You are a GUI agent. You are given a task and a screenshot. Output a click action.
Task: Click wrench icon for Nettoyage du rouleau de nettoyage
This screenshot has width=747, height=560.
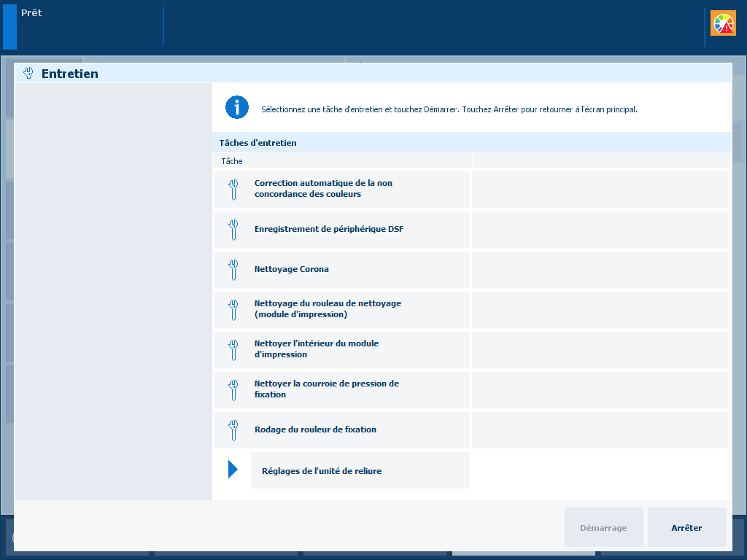pyautogui.click(x=233, y=310)
